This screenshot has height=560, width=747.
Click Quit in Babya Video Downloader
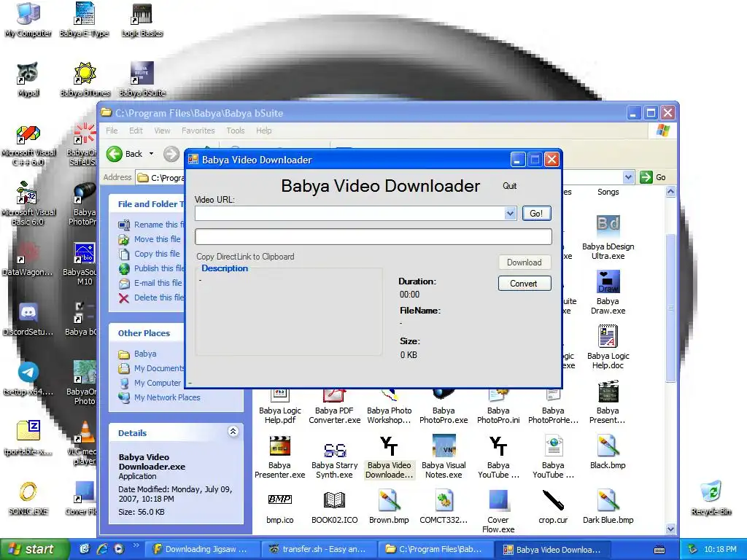(510, 186)
